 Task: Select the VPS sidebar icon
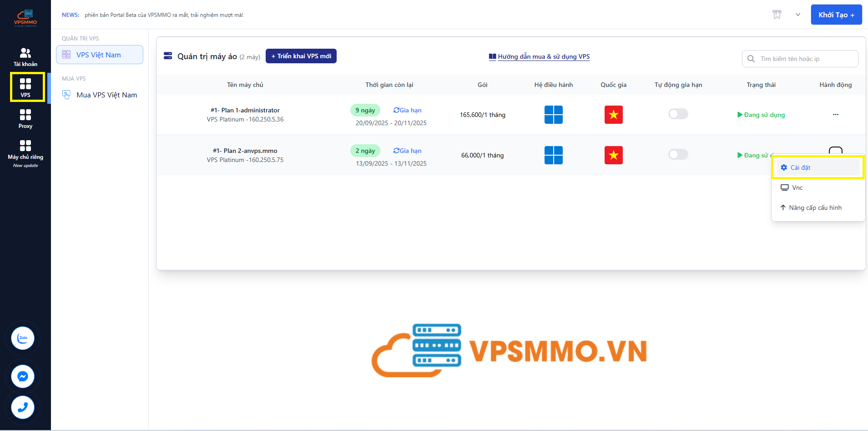pyautogui.click(x=25, y=87)
